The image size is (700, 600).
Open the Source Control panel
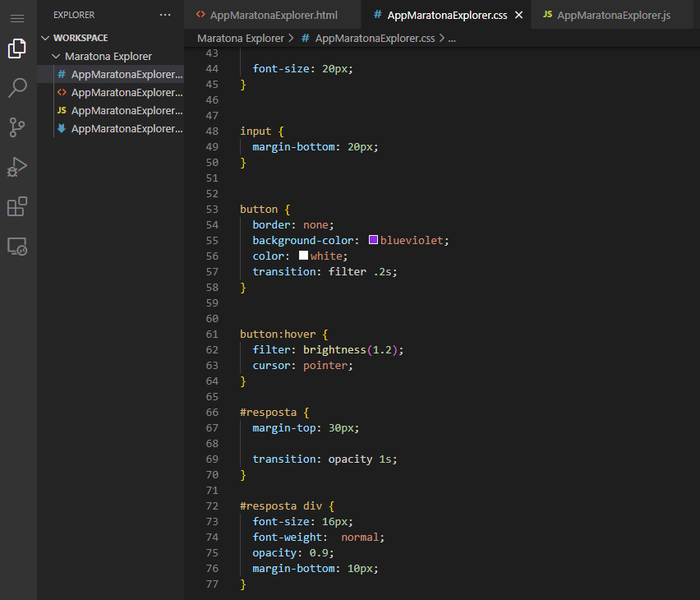click(x=17, y=127)
